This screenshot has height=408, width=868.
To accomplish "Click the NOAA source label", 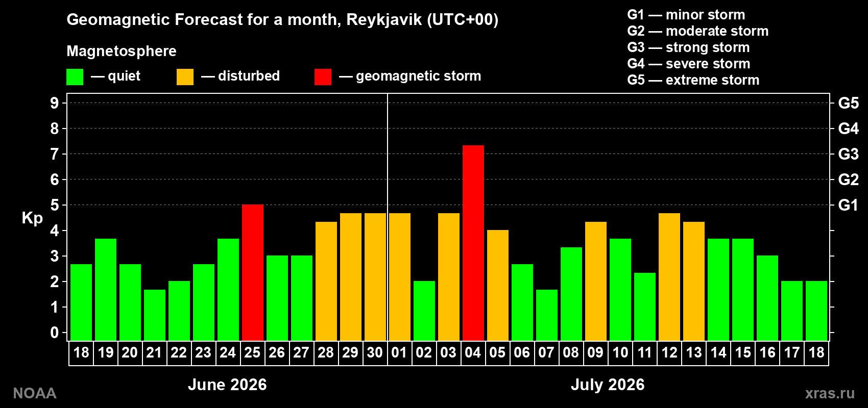I will (x=35, y=393).
